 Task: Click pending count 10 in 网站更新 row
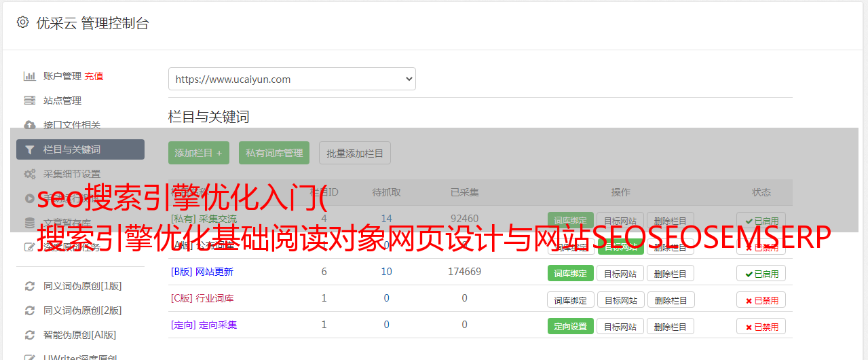(x=387, y=272)
